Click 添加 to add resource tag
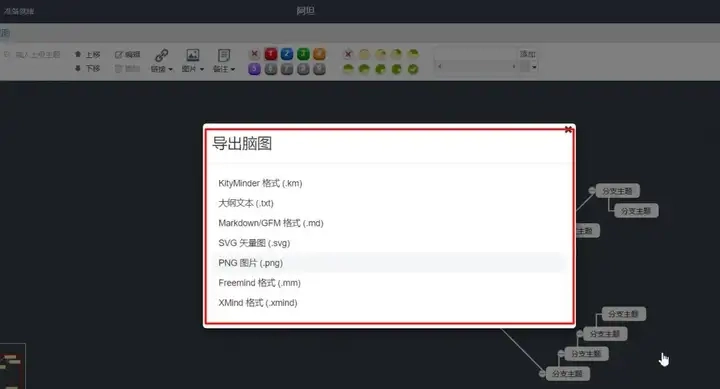Image resolution: width=720 pixels, height=389 pixels. point(528,54)
